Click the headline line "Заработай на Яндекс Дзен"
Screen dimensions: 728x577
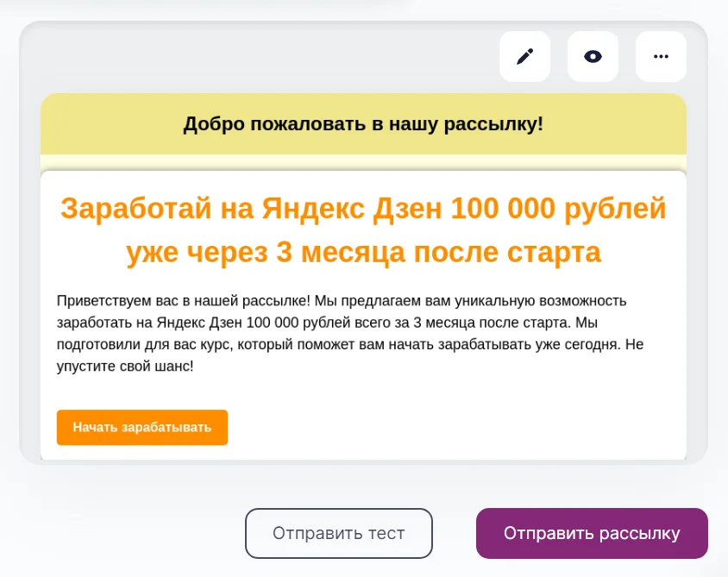point(250,210)
